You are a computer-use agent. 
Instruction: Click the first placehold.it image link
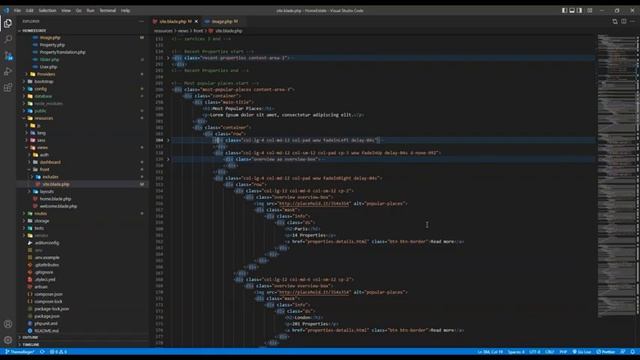[313, 204]
